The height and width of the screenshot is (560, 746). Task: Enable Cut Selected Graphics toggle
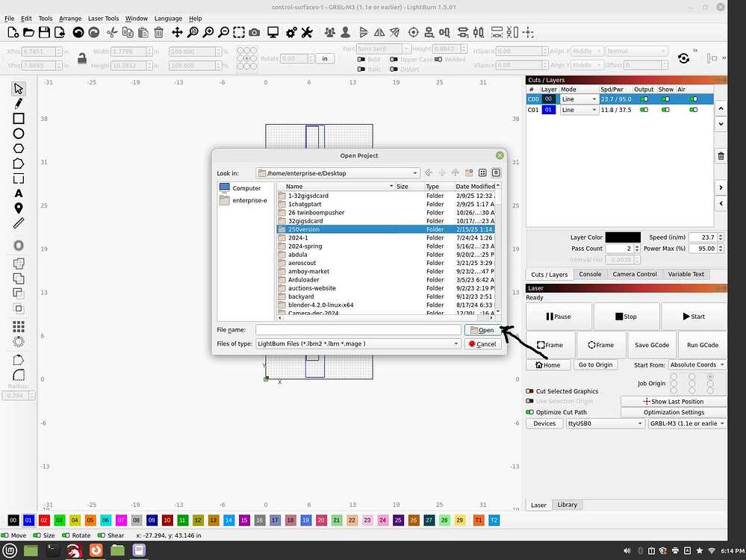pos(529,391)
